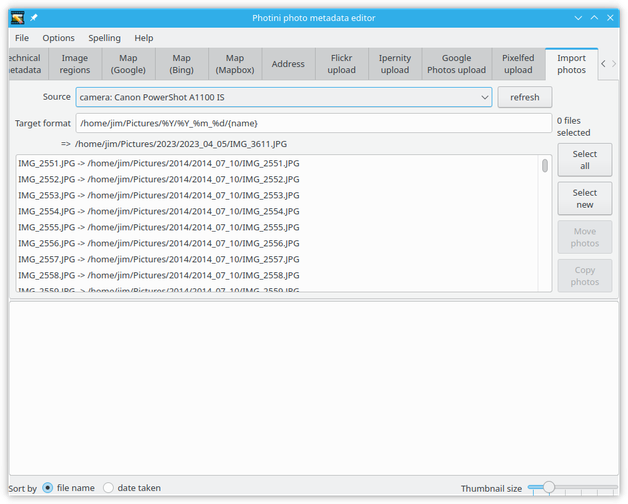Switch to the Google Photos upload tab

(x=457, y=64)
